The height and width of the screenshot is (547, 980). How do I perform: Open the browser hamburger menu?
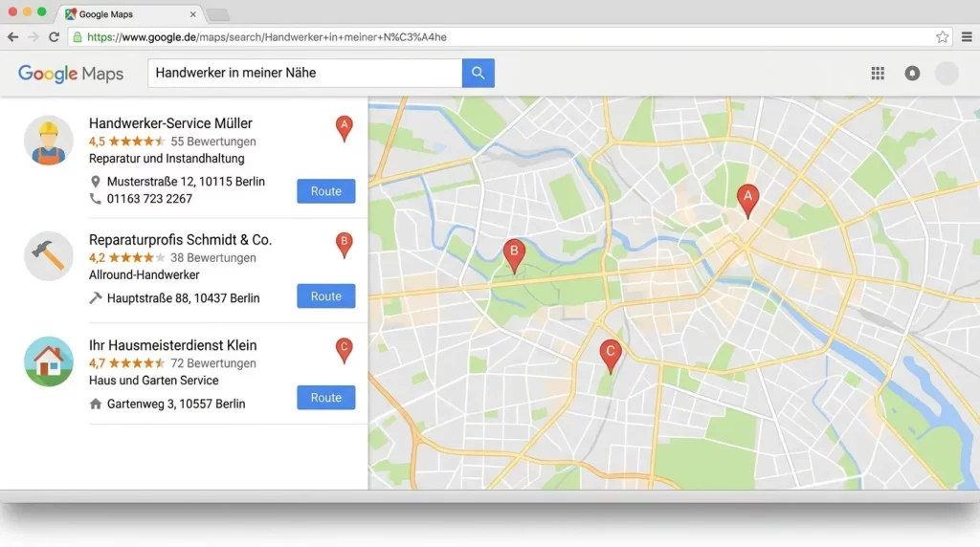click(967, 37)
